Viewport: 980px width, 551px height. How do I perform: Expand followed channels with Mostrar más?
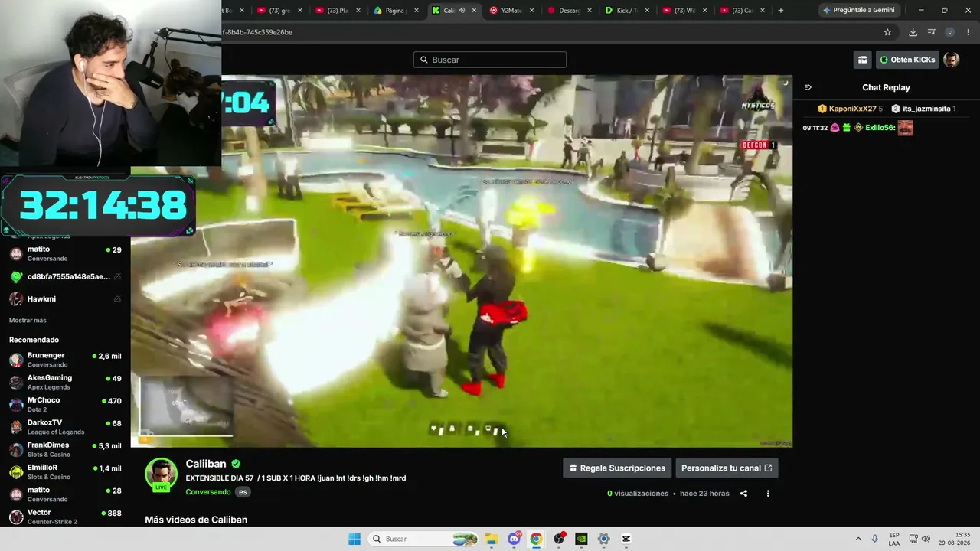point(28,320)
